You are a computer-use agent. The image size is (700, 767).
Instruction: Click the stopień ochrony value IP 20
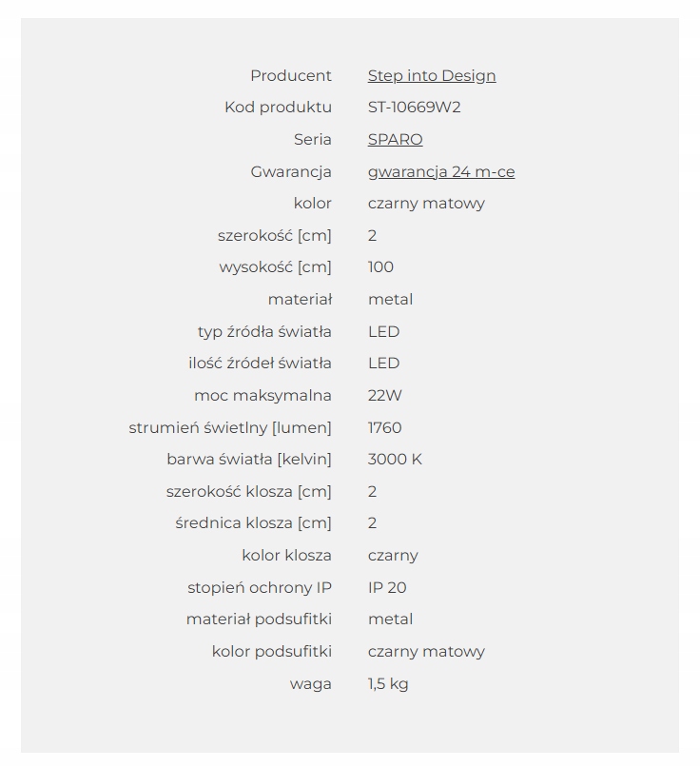387,587
